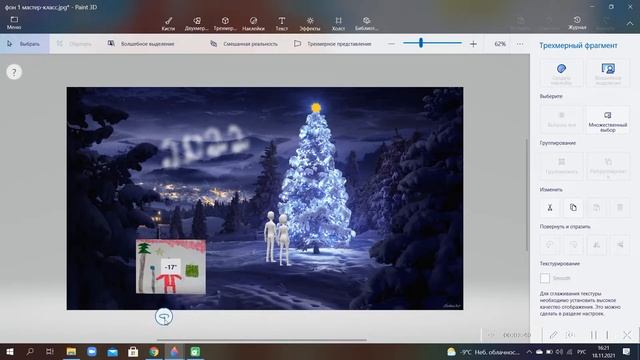Viewport: 640px width, 360px height.
Task: Click the horizontal canvas scrollbar
Action: pyautogui.click(x=261, y=340)
